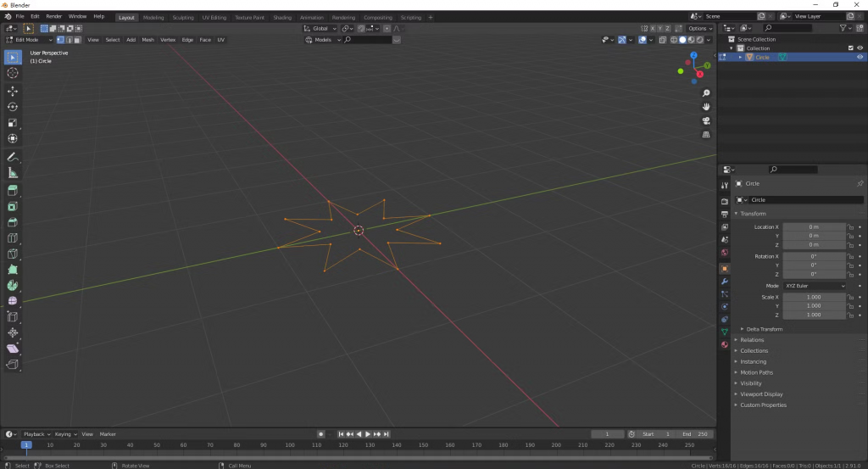Open the Edit Mode dropdown
Screen dimensions: 868x469
[x=29, y=40]
